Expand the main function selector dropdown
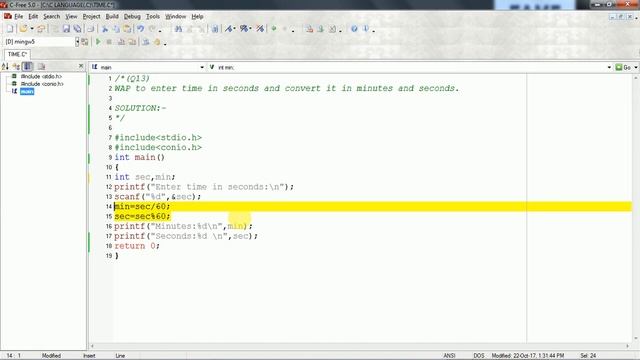Screen dimensions: 640x360 click(x=202, y=67)
